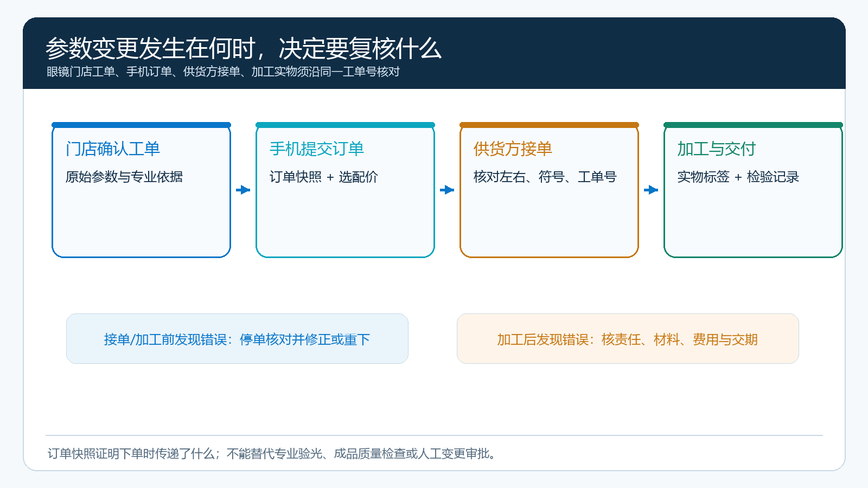Image resolution: width=868 pixels, height=488 pixels.
Task: Select the 门店确认工单 card title
Action: 113,149
